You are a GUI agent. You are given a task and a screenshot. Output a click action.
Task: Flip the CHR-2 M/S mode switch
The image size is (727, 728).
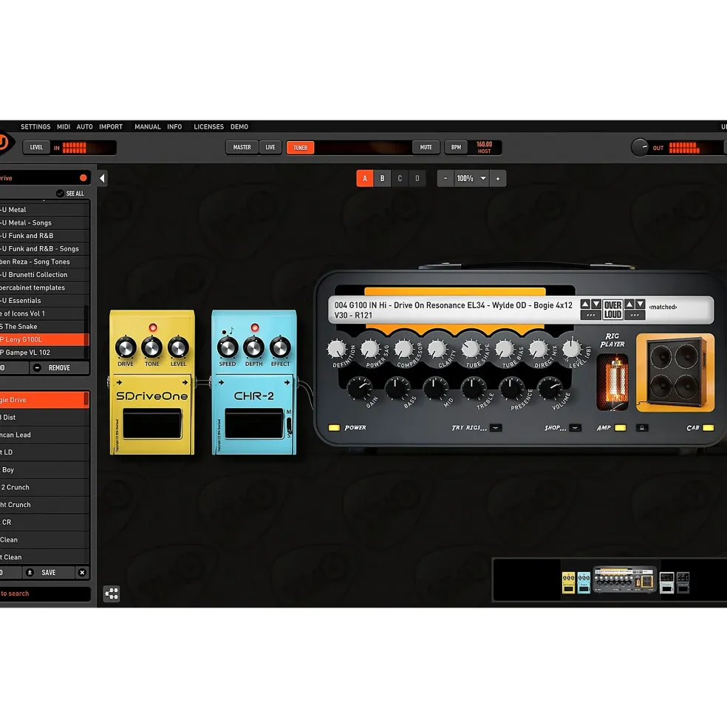click(x=289, y=424)
